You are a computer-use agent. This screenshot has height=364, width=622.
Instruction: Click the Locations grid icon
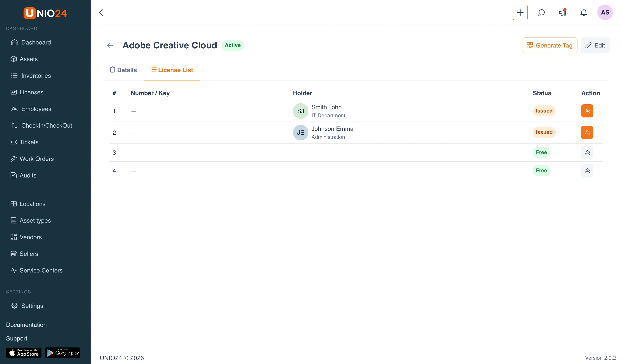14,204
